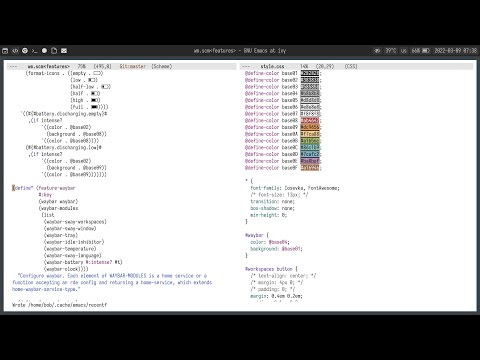This screenshot has height=360, width=480.
Task: Select the wm.scm<features> buffer name in mode line
Action: (48, 66)
